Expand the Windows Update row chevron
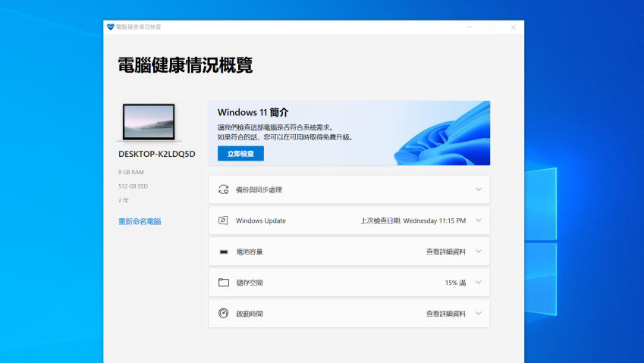The height and width of the screenshot is (363, 644). [479, 221]
